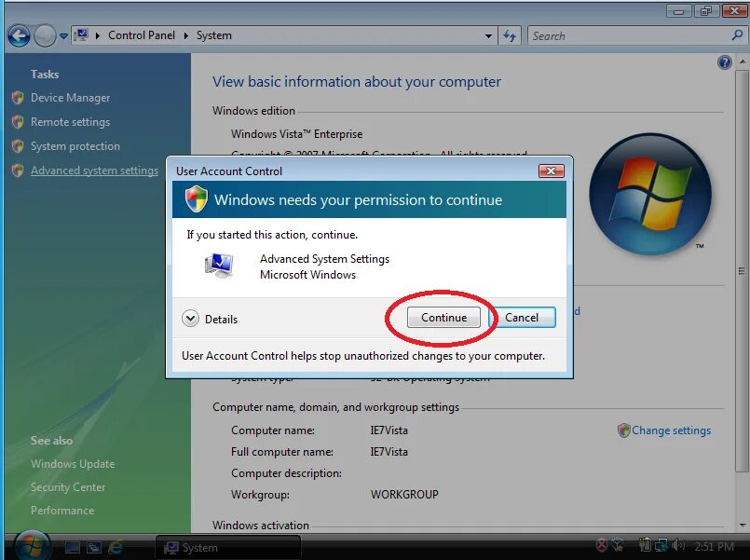Image resolution: width=750 pixels, height=560 pixels.
Task: Click the Advanced System Settings computer icon
Action: [x=219, y=266]
